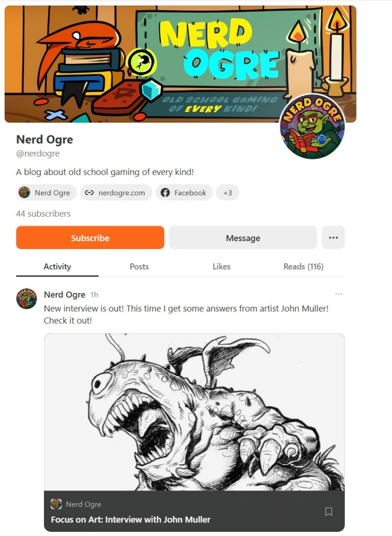Bookmark the John Muller interview post

pos(329,511)
